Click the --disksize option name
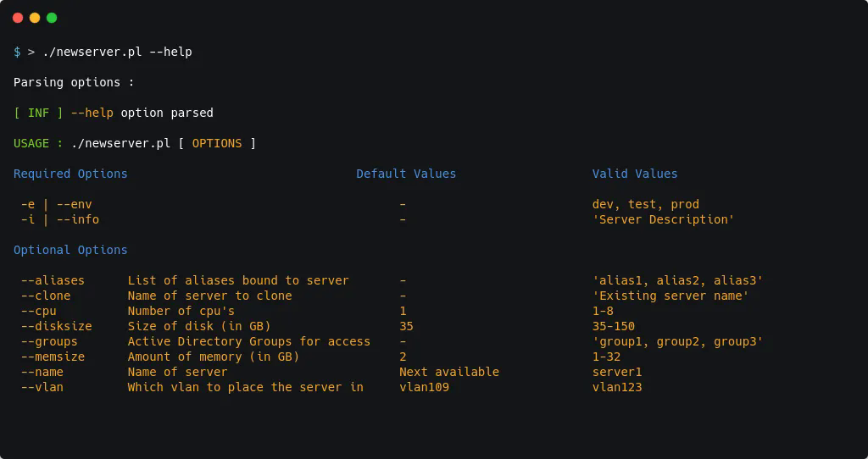868x459 pixels. pyautogui.click(x=56, y=326)
